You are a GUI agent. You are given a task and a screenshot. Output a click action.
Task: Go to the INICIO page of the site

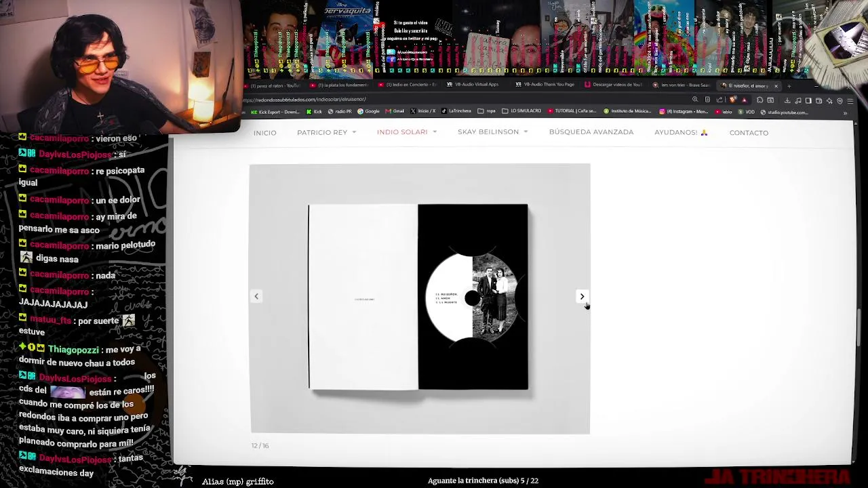pos(265,133)
